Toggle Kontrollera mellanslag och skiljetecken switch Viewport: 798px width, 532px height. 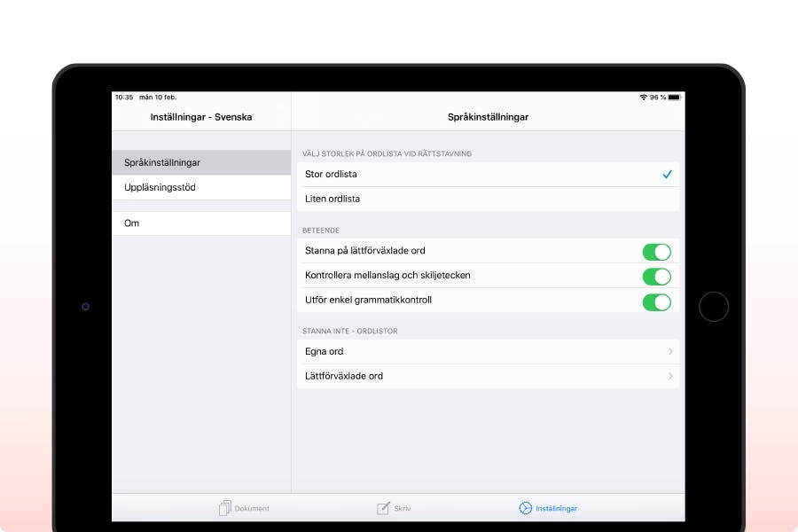click(x=656, y=277)
